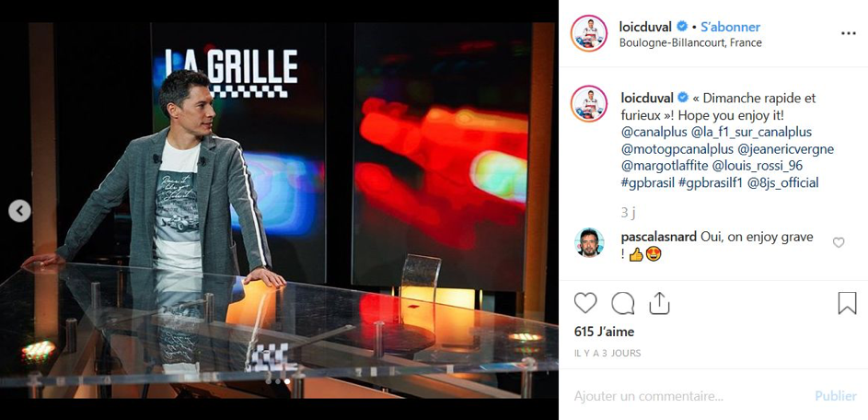Like the post with the heart icon
The image size is (868, 420).
pyautogui.click(x=585, y=303)
